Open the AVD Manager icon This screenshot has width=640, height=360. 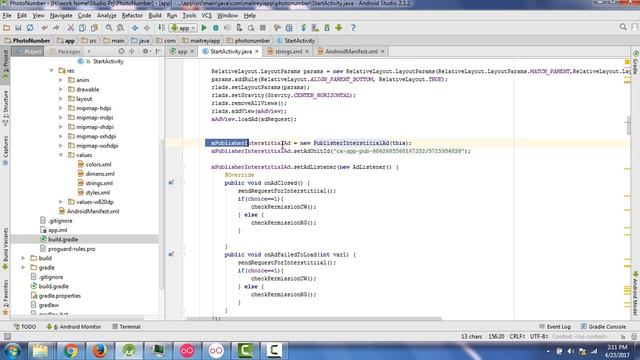pos(315,28)
